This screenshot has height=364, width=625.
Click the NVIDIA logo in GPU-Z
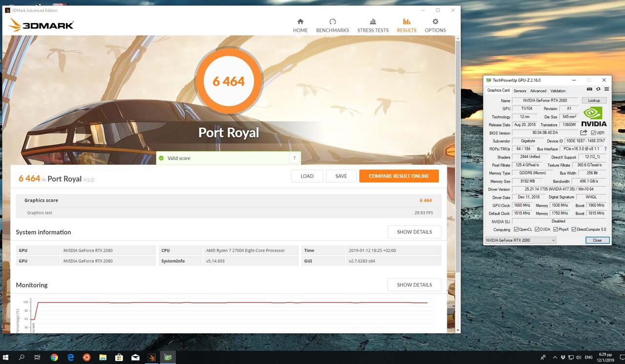tap(594, 116)
